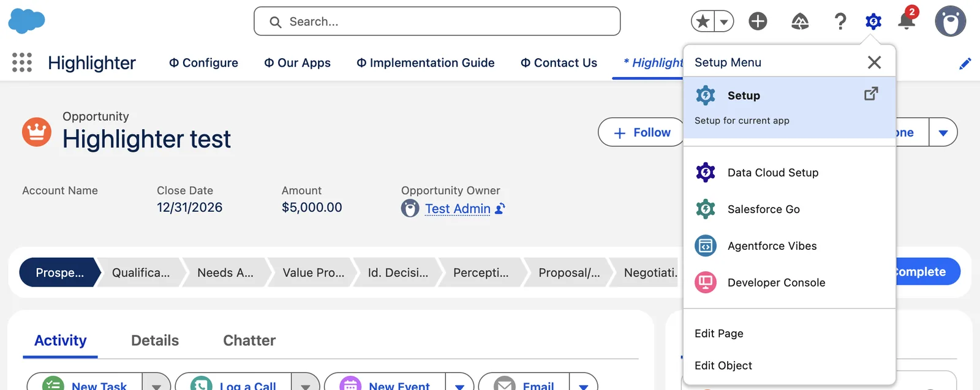Screen dimensions: 980x390
Task: Open Data Cloud Setup
Action: click(789, 173)
